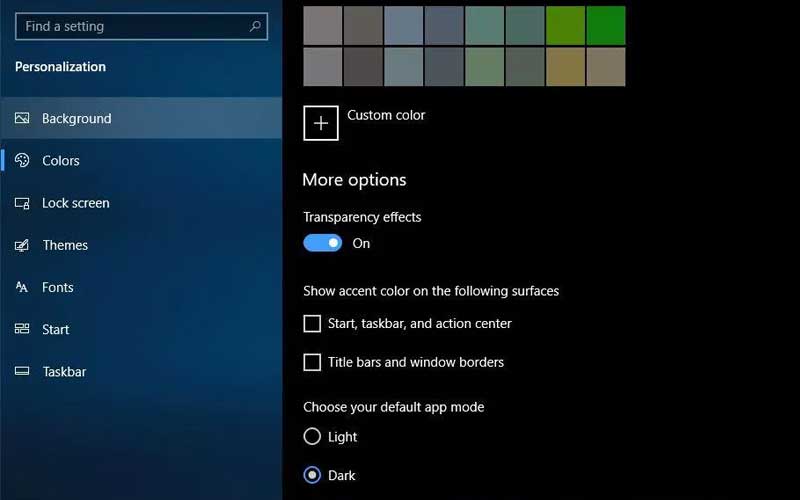Select the Start settings entry
Image resolution: width=800 pixels, height=500 pixels.
coord(141,329)
